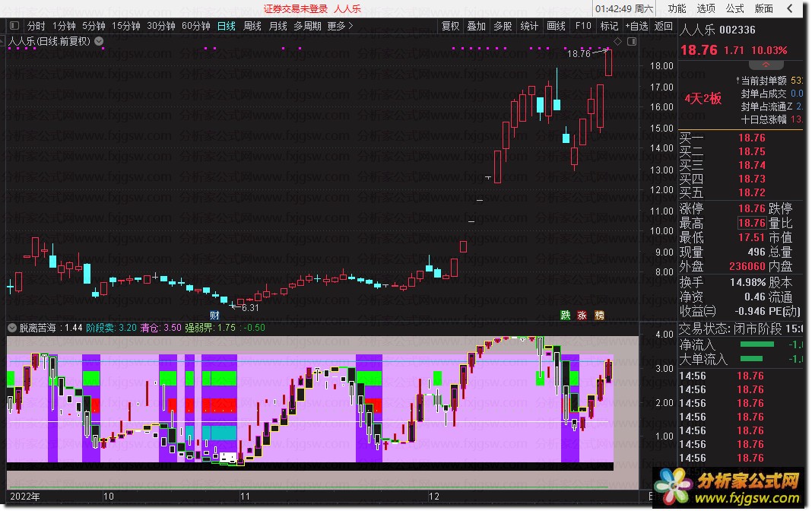Click the back arrow at top right

coord(790,8)
